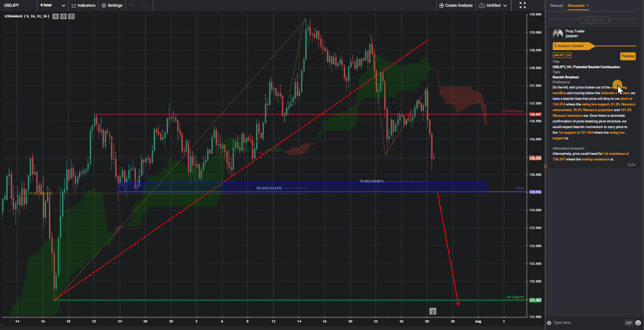Open Ichimoku indicator settings gear
This screenshot has width=644, height=330.
[64, 16]
